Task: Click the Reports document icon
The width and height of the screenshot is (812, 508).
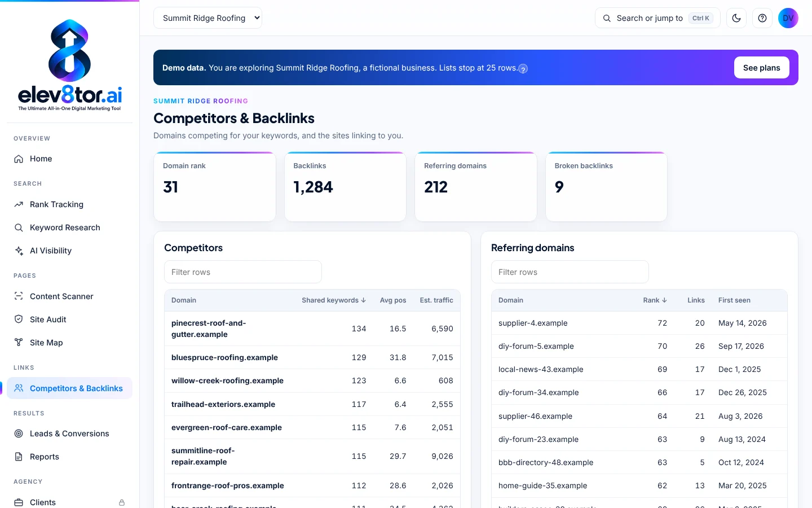Action: tap(19, 457)
